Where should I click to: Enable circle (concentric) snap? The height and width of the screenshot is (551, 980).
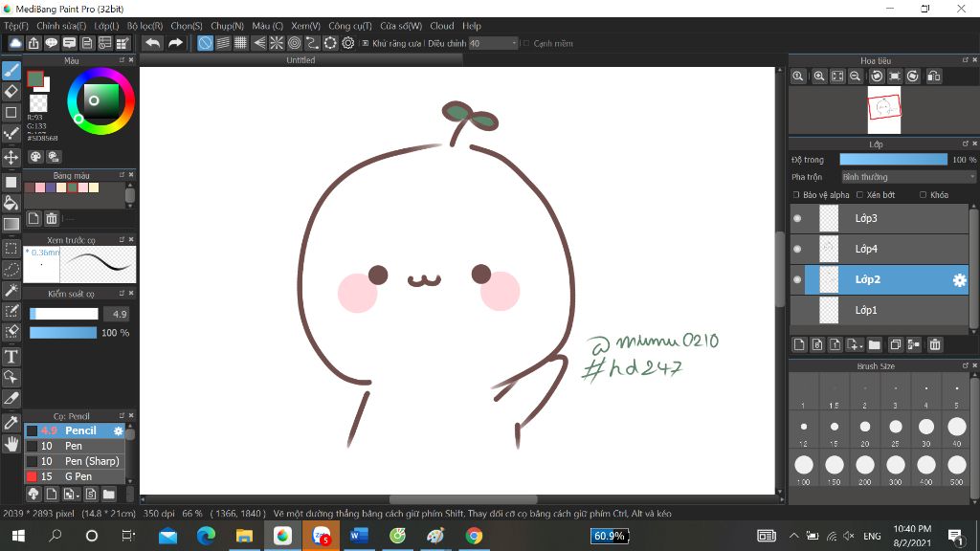(x=295, y=43)
